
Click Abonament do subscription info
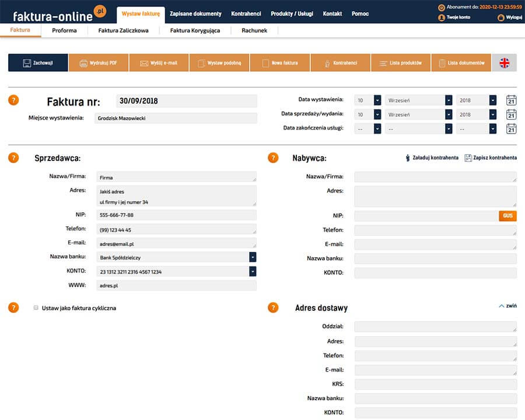(x=480, y=7)
